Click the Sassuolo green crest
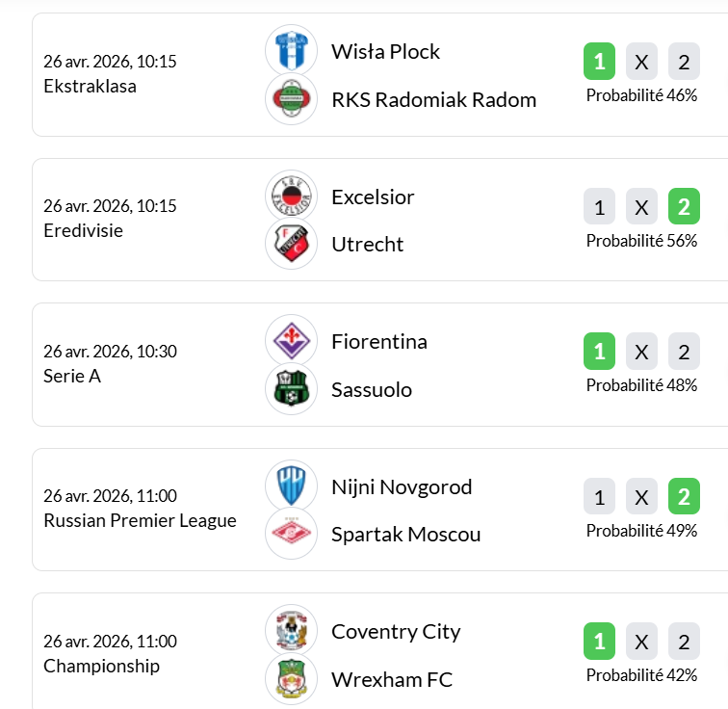 [291, 389]
